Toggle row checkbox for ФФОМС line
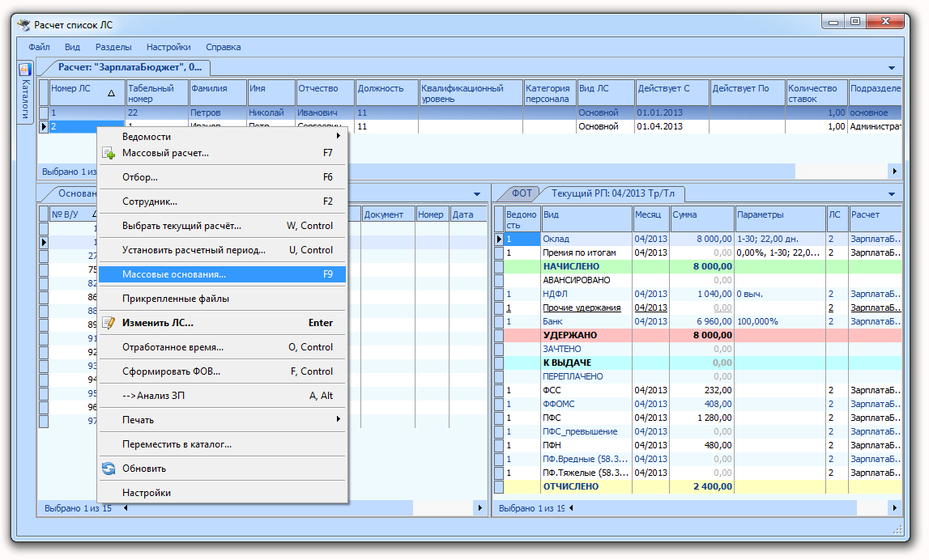929x560 pixels. [499, 405]
